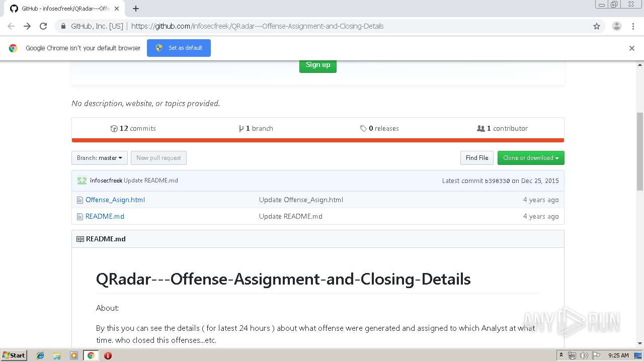Open a new browser tab
Screen dimensions: 644x362
coord(136,9)
